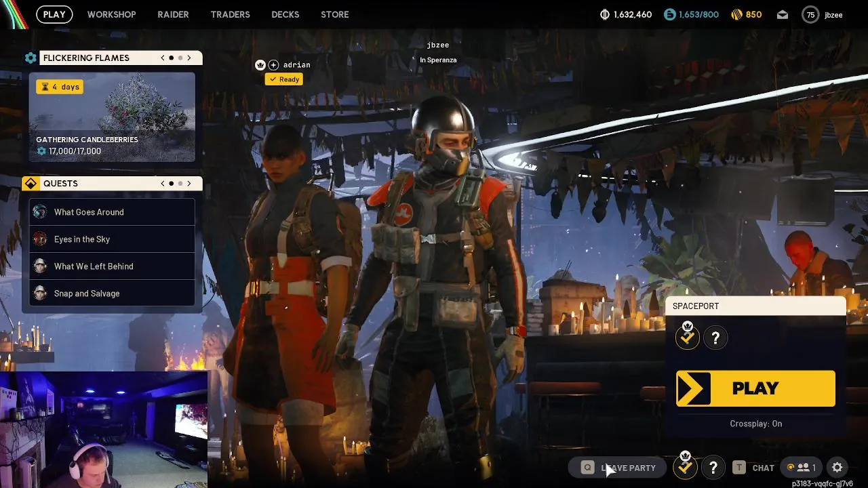The image size is (868, 488).
Task: Open the settings gear icon
Action: [837, 467]
